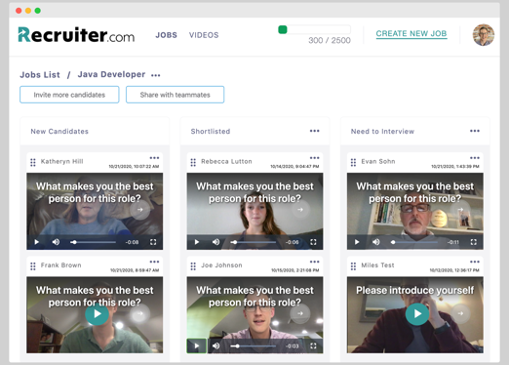
Task: Play Frank Brown's video with center button
Action: pyautogui.click(x=97, y=314)
